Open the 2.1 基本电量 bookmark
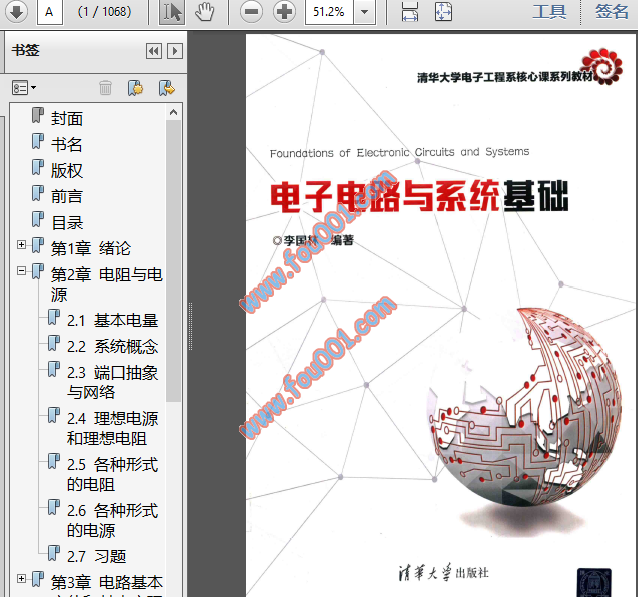This screenshot has width=638, height=597. tap(112, 321)
